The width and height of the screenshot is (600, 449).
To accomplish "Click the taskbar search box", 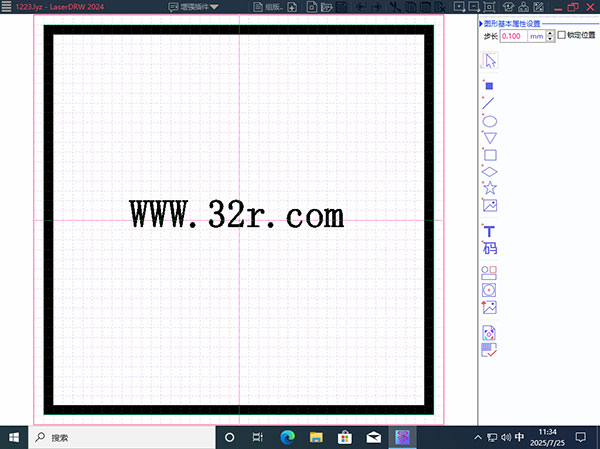I will pyautogui.click(x=120, y=437).
